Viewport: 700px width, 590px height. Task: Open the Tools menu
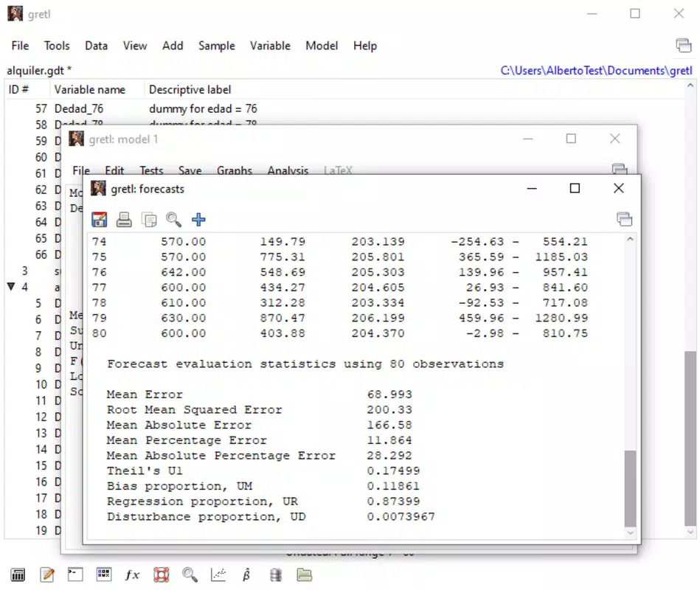tap(57, 46)
